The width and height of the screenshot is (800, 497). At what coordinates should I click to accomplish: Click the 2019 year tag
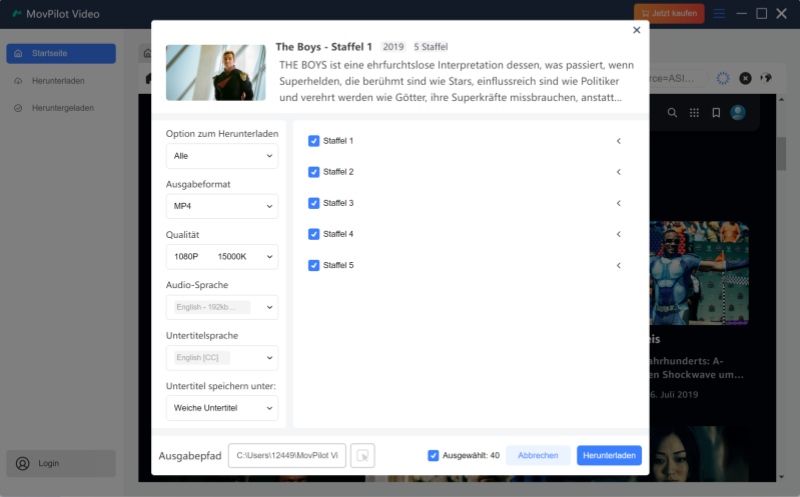point(393,47)
